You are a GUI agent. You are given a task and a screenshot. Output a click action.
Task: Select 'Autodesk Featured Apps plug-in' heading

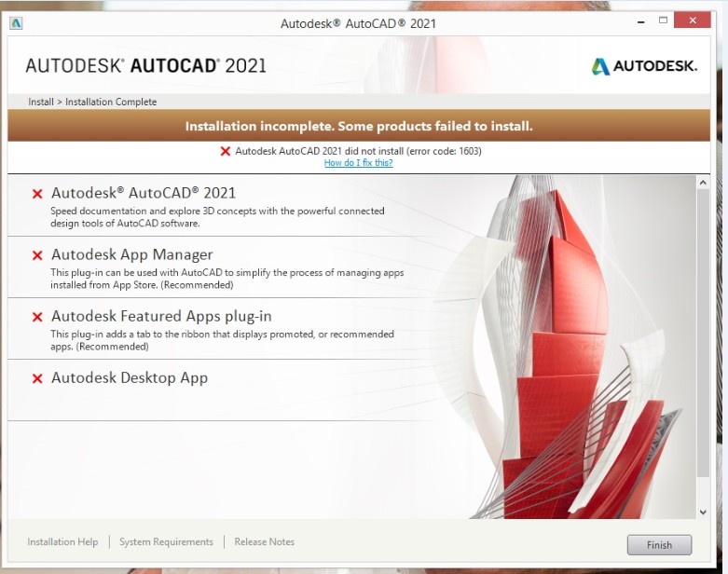[x=161, y=317]
